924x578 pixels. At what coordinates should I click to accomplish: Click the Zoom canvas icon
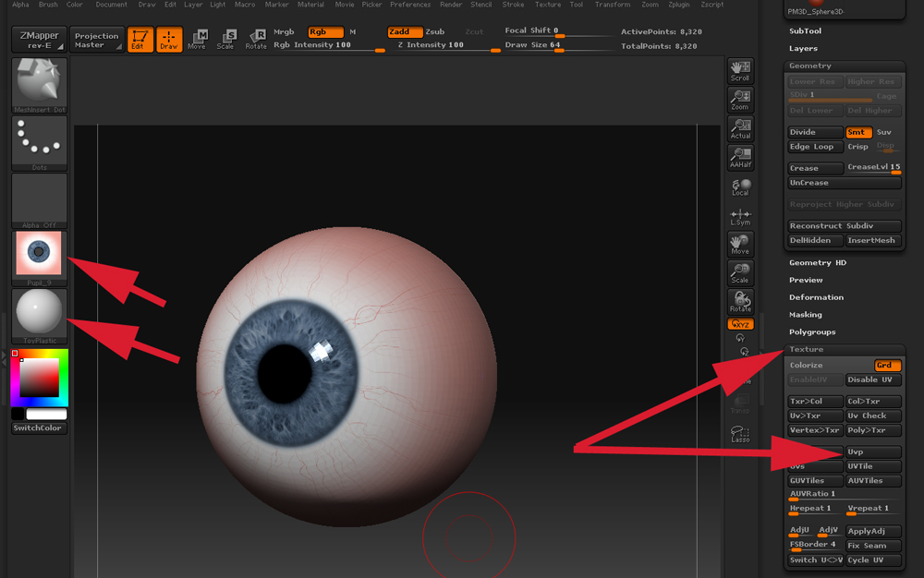click(x=740, y=99)
